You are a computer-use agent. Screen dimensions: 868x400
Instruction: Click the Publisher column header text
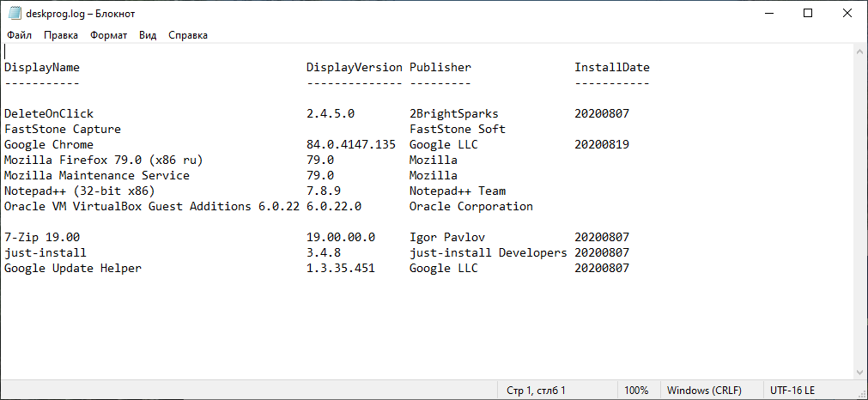tap(440, 68)
